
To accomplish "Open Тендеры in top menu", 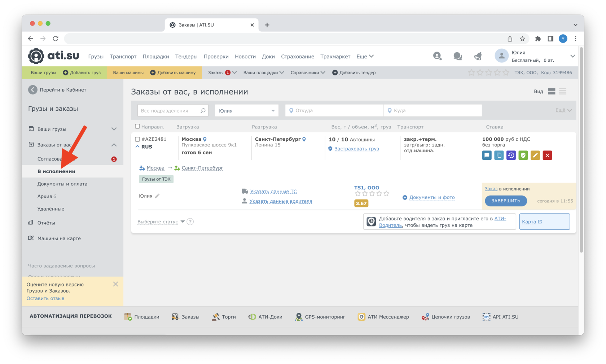I will (x=186, y=56).
